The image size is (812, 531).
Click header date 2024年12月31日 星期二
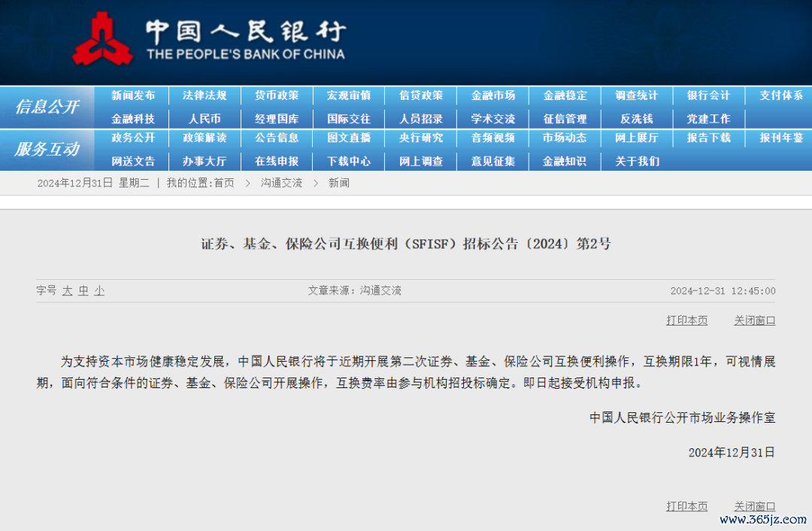pyautogui.click(x=93, y=183)
